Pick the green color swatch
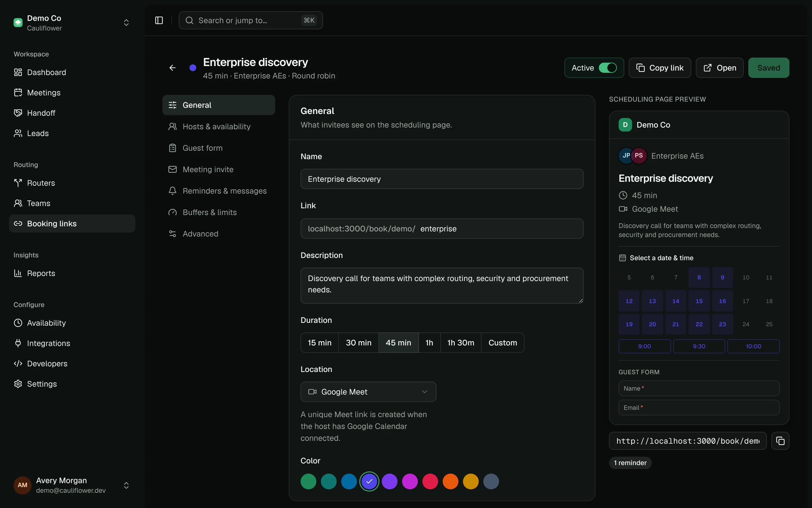812x508 pixels. [308, 481]
